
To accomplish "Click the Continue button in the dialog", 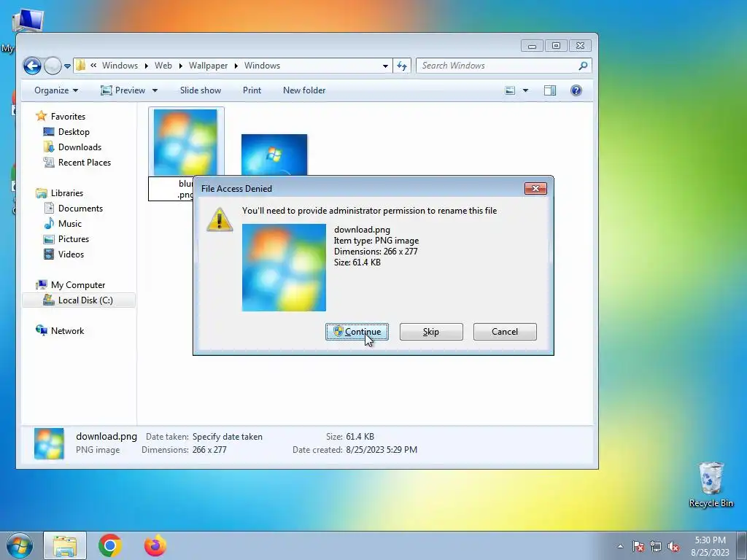I will click(357, 332).
